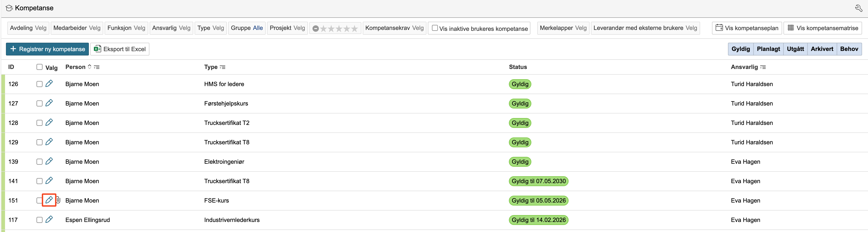Image resolution: width=868 pixels, height=232 pixels.
Task: Edit Espen Ellingsrud's Industrivernlederkurs entry
Action: (49, 219)
